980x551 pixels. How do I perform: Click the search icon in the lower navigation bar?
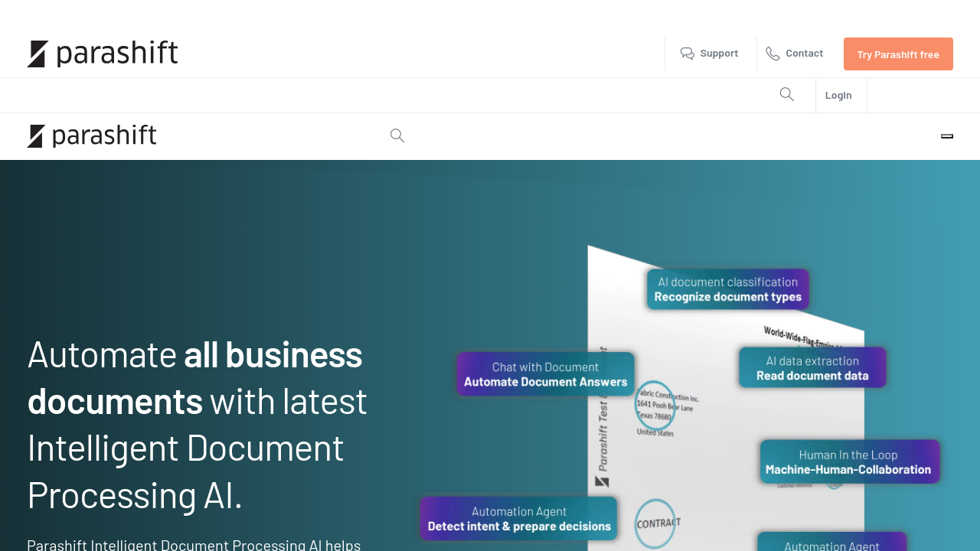pos(397,135)
